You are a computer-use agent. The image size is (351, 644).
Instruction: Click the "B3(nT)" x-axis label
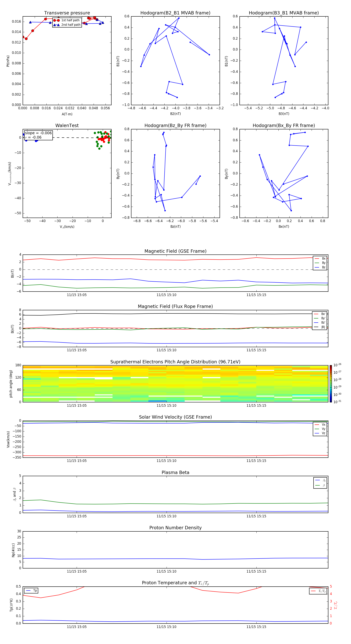tap(284, 114)
